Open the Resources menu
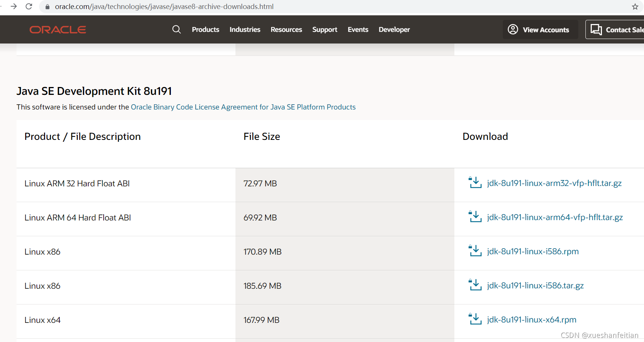This screenshot has height=342, width=644. (x=286, y=30)
